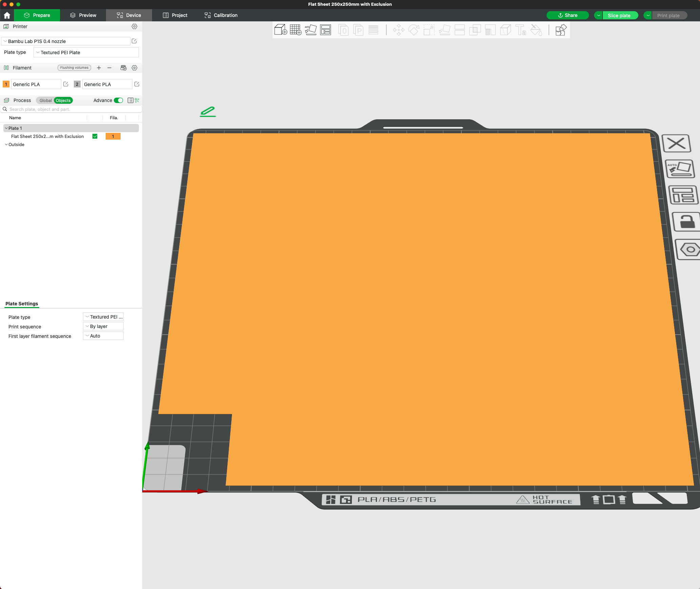The width and height of the screenshot is (700, 589).
Task: Toggle the Advance mode switch
Action: (119, 100)
